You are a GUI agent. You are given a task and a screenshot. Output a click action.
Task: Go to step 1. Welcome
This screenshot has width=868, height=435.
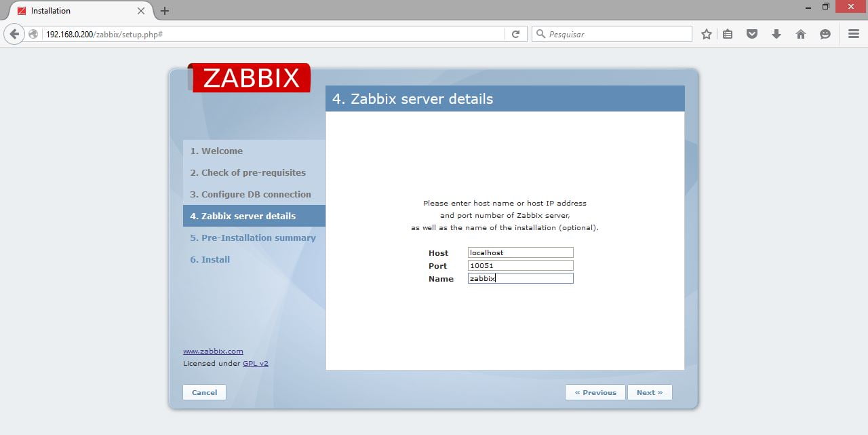(x=216, y=151)
